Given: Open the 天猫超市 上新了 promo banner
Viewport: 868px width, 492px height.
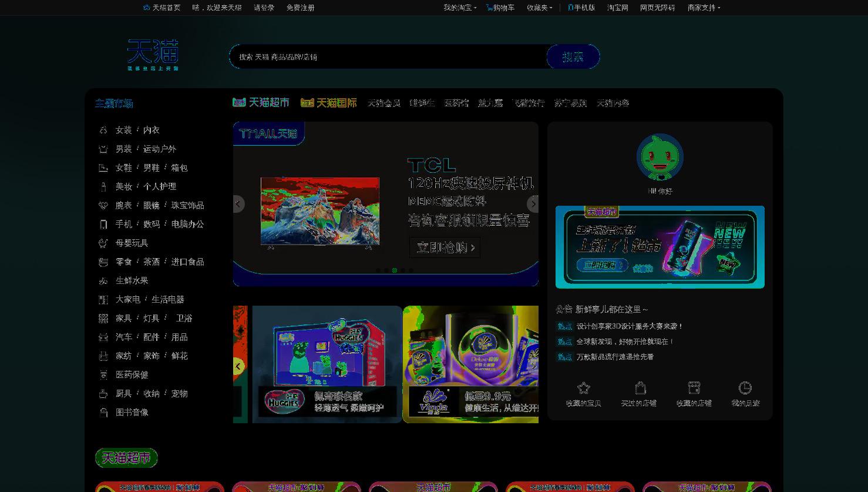Looking at the screenshot, I should click(660, 247).
